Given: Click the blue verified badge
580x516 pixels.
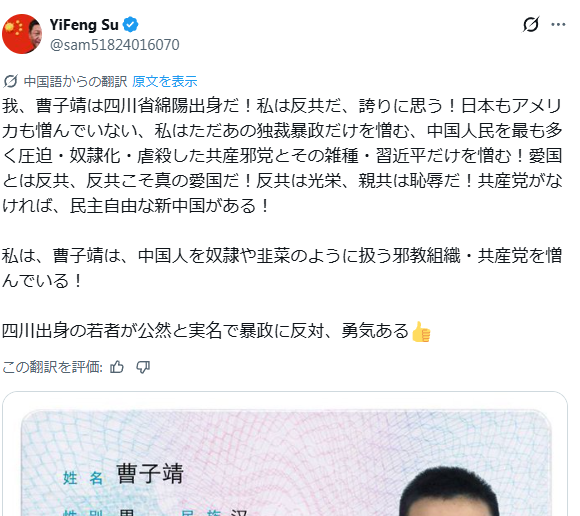Looking at the screenshot, I should tap(130, 25).
